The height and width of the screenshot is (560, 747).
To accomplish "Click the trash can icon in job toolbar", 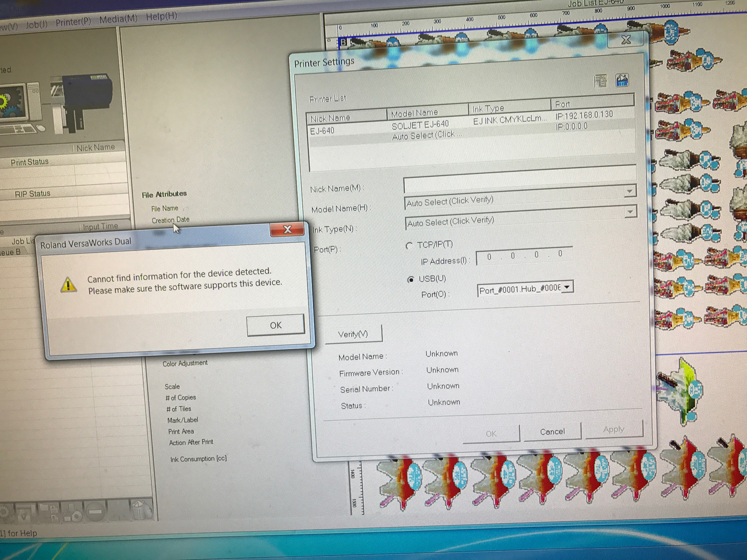I will pos(138,509).
